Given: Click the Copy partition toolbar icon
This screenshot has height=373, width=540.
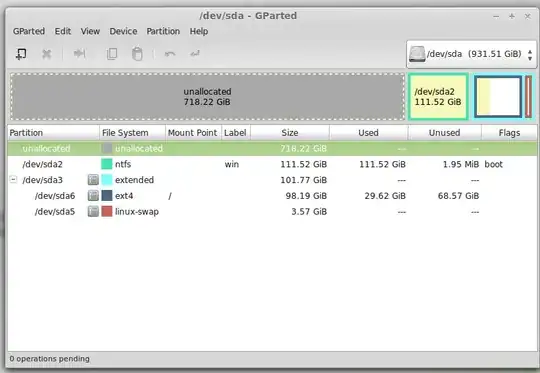Looking at the screenshot, I should click(112, 54).
